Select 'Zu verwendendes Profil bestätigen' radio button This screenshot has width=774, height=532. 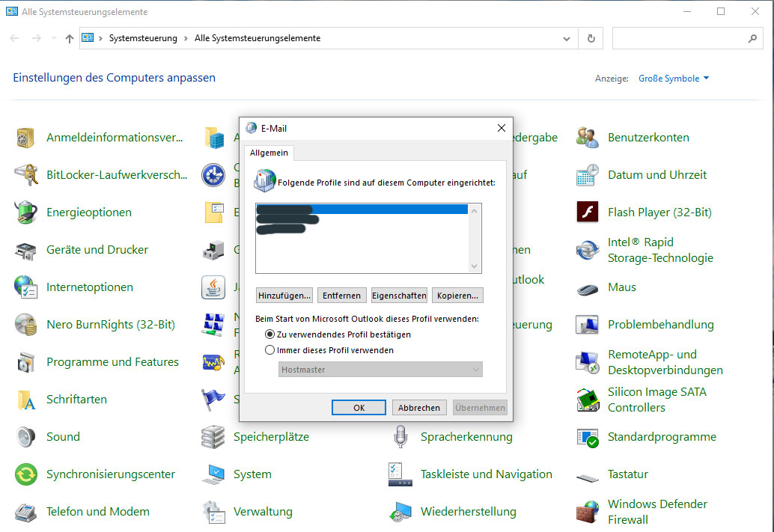[269, 334]
